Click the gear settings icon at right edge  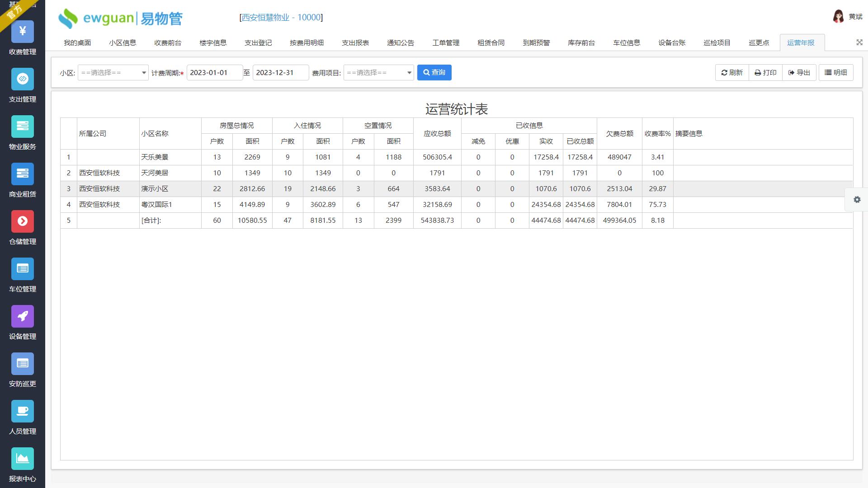pos(857,200)
